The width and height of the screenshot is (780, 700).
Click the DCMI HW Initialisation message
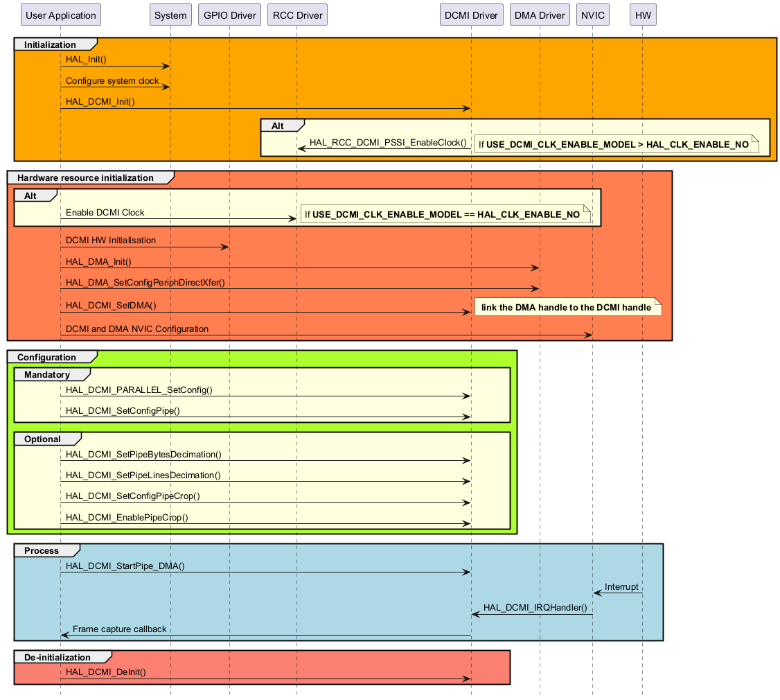111,240
